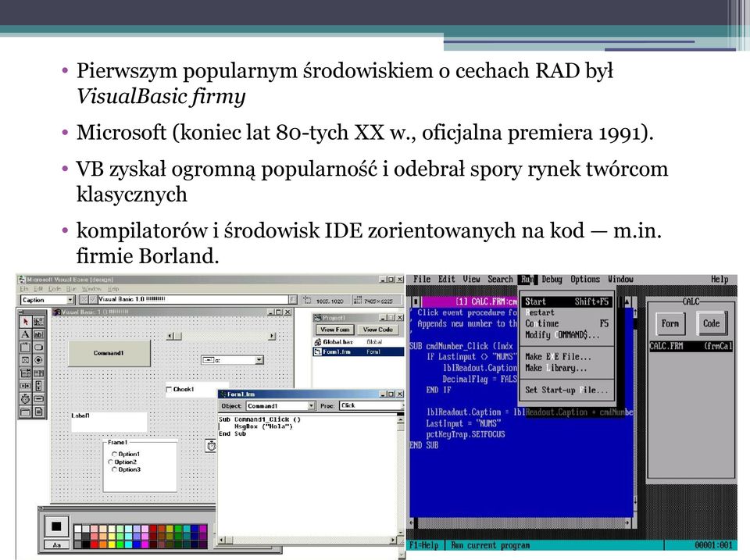Viewport: 750px width, 560px height.
Task: Open Help menu in the DOS IDE
Action: click(x=720, y=279)
